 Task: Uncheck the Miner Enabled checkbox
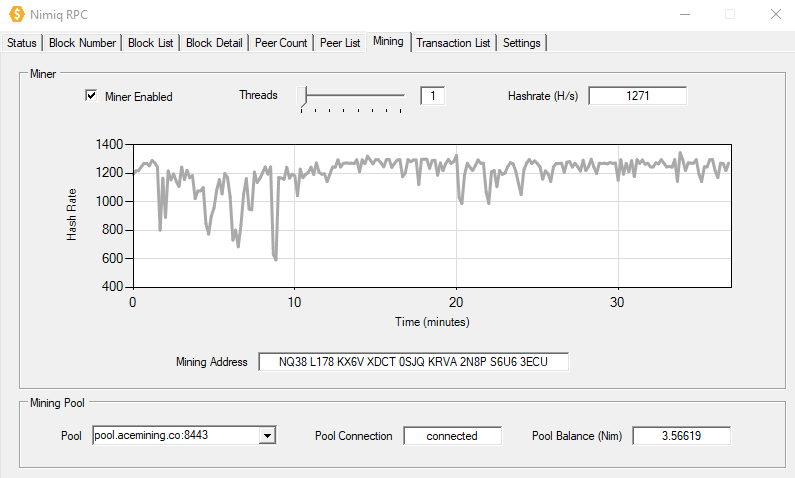point(91,95)
